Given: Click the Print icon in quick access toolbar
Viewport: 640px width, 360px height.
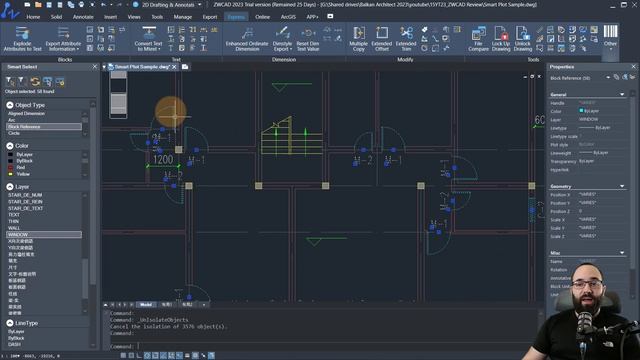Looking at the screenshot, I should click(81, 4).
